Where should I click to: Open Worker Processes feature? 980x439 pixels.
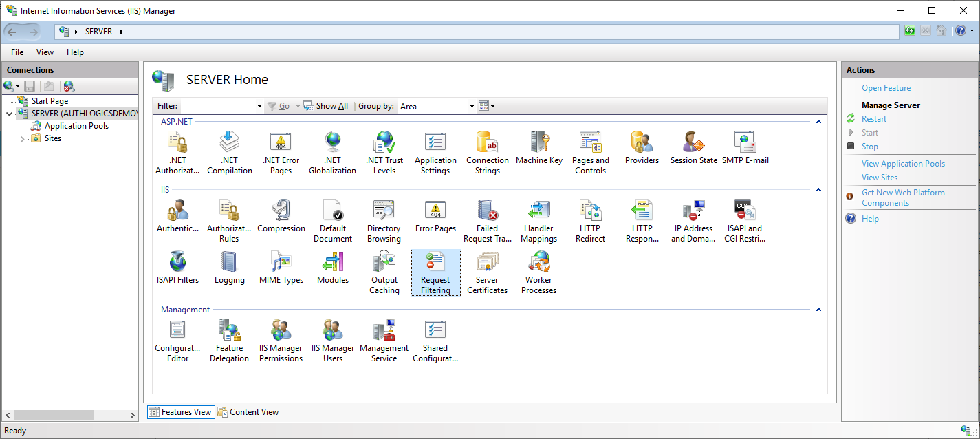538,272
